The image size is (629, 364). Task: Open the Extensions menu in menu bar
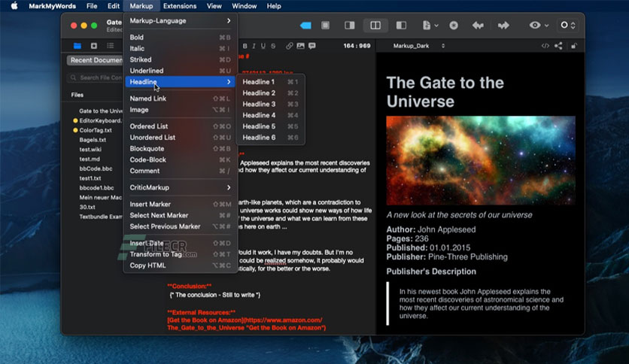pyautogui.click(x=180, y=6)
